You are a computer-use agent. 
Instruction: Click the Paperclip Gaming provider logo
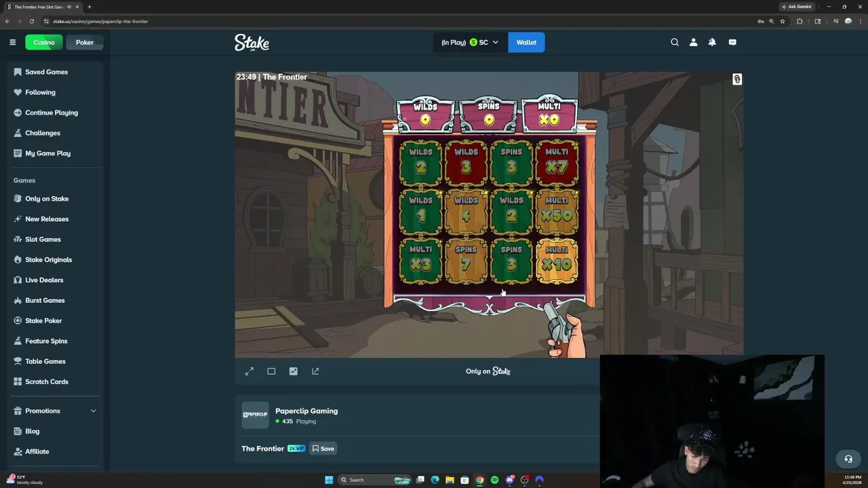(x=255, y=415)
